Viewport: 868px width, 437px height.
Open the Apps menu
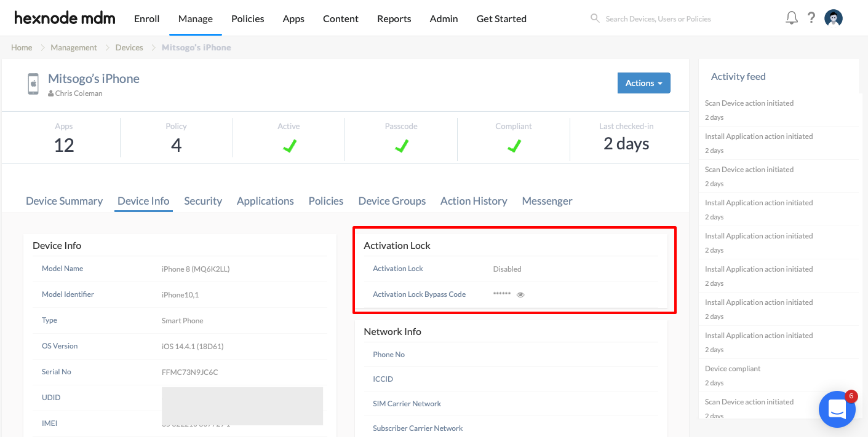[x=293, y=18]
